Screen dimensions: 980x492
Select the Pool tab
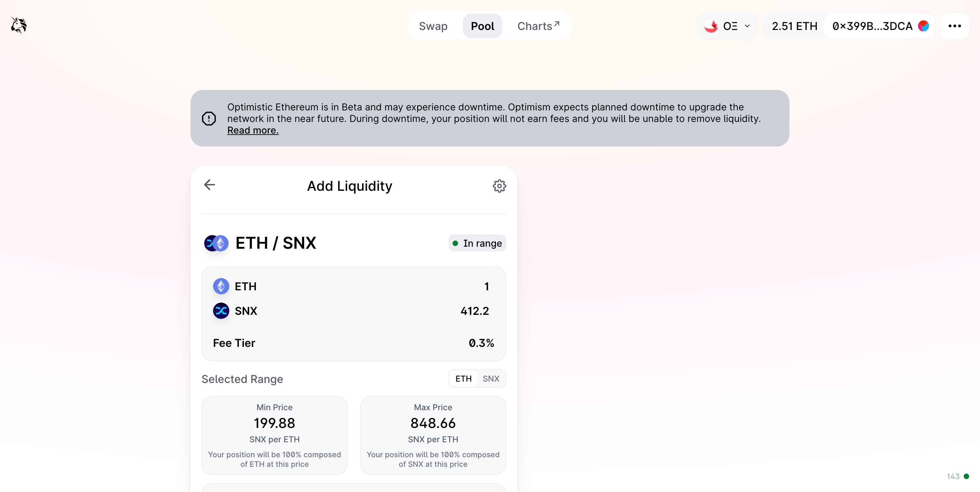[483, 26]
